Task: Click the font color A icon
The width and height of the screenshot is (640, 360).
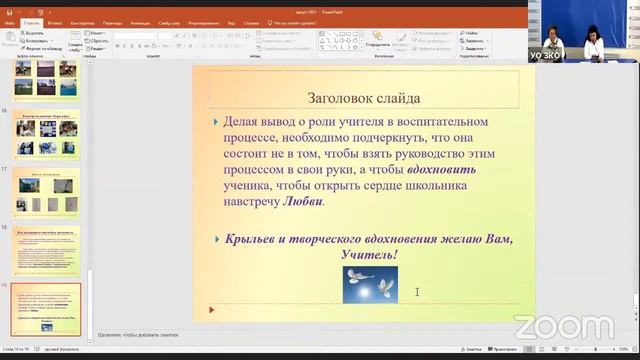Action: click(190, 46)
